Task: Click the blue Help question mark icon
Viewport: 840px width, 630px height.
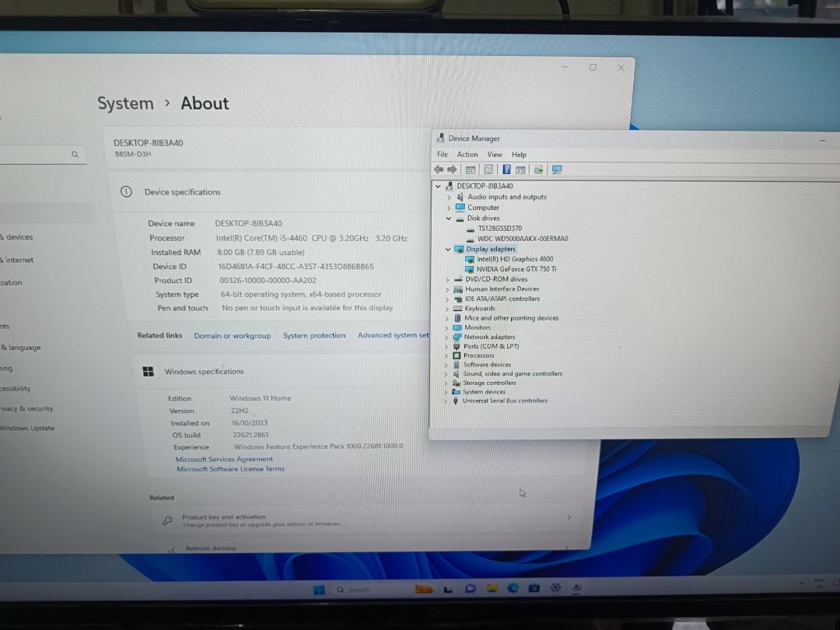Action: click(506, 170)
